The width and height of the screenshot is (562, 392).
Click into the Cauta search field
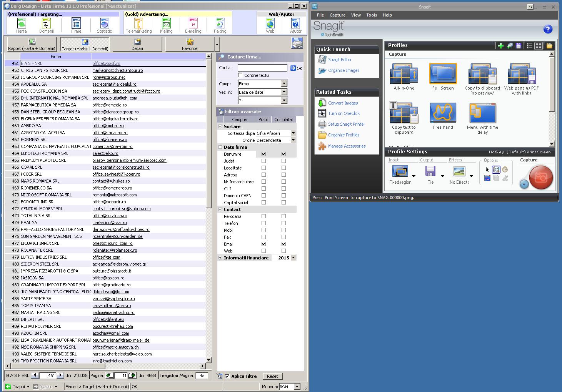pos(262,68)
